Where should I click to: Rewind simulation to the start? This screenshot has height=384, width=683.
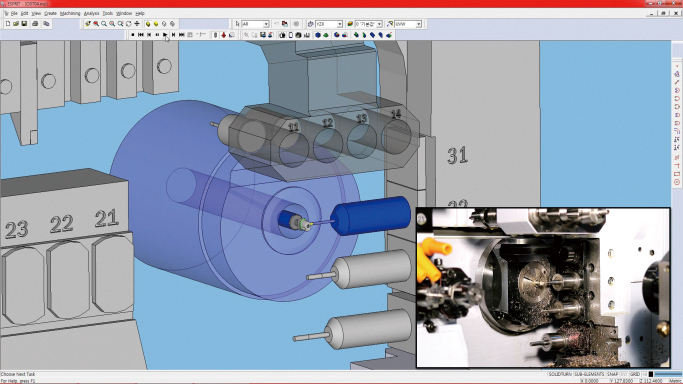pos(141,35)
